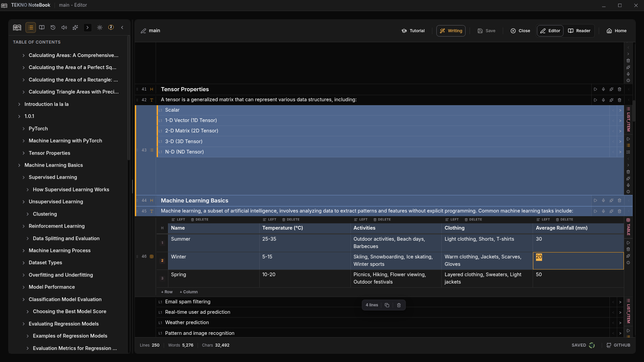Image resolution: width=644 pixels, height=362 pixels.
Task: Switch to the Reader tab
Action: 579,31
